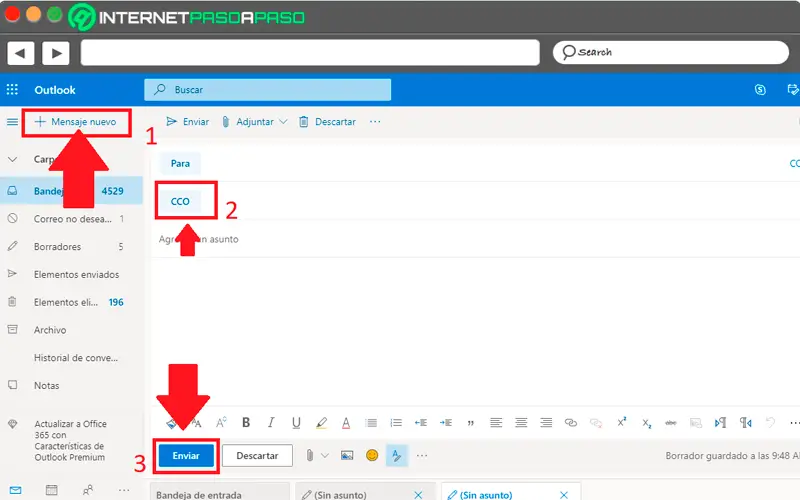Image resolution: width=800 pixels, height=500 pixels.
Task: Set left-to-right text direction
Action: pos(720,422)
